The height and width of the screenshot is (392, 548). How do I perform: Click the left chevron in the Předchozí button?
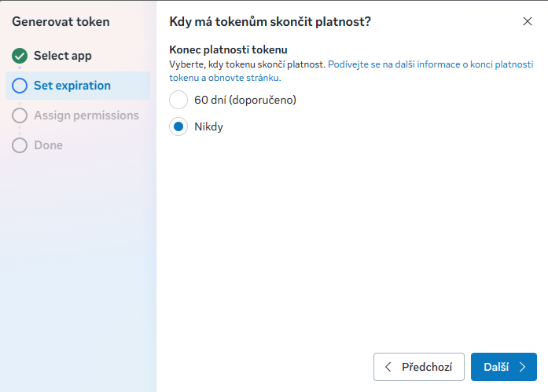(388, 367)
